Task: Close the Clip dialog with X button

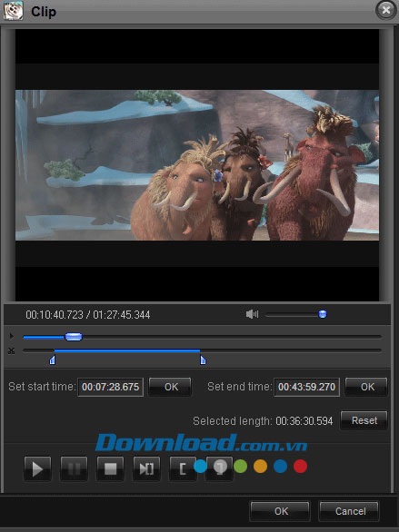Action: click(385, 10)
